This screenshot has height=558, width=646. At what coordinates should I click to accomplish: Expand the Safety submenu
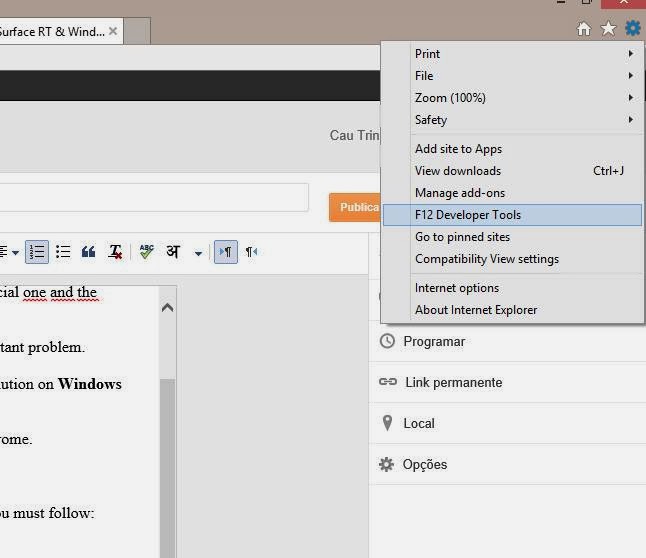[512, 120]
